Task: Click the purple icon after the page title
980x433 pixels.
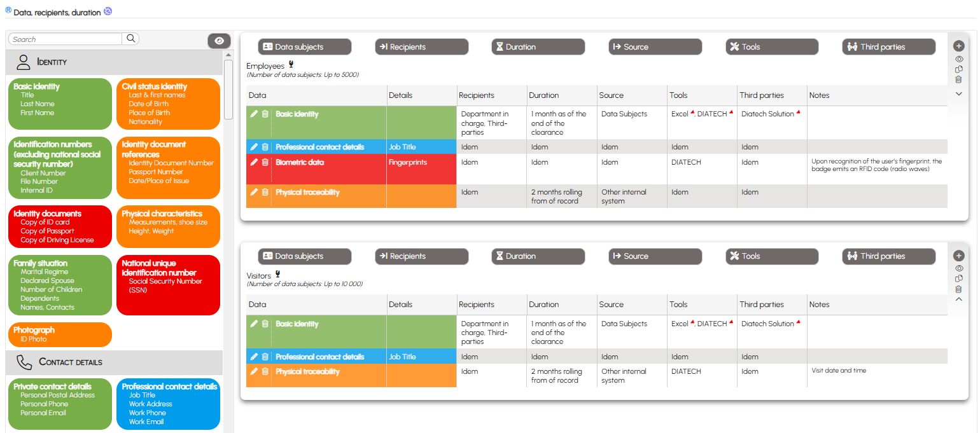Action: 108,11
